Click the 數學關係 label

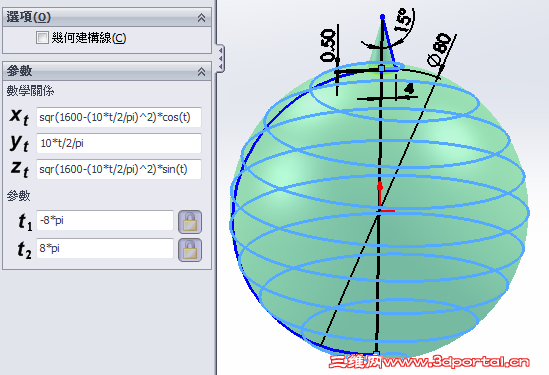coord(30,91)
